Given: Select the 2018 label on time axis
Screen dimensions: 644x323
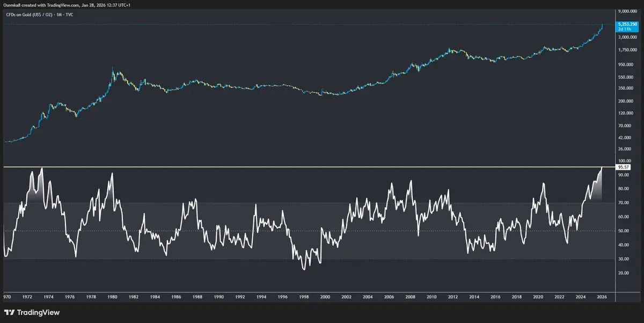Looking at the screenshot, I should 517,296.
